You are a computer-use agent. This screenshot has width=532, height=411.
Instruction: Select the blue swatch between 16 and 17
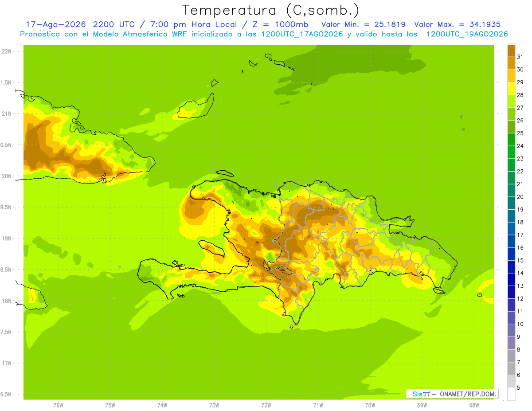pyautogui.click(x=511, y=241)
